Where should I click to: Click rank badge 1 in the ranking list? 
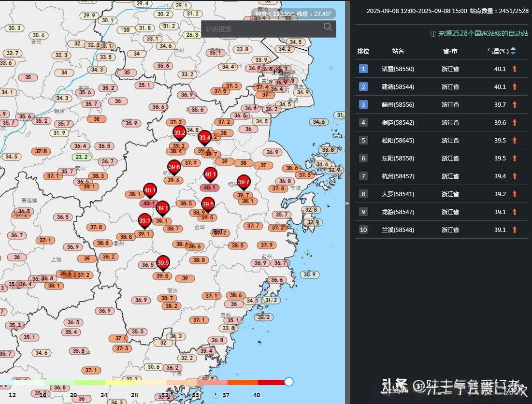point(363,69)
